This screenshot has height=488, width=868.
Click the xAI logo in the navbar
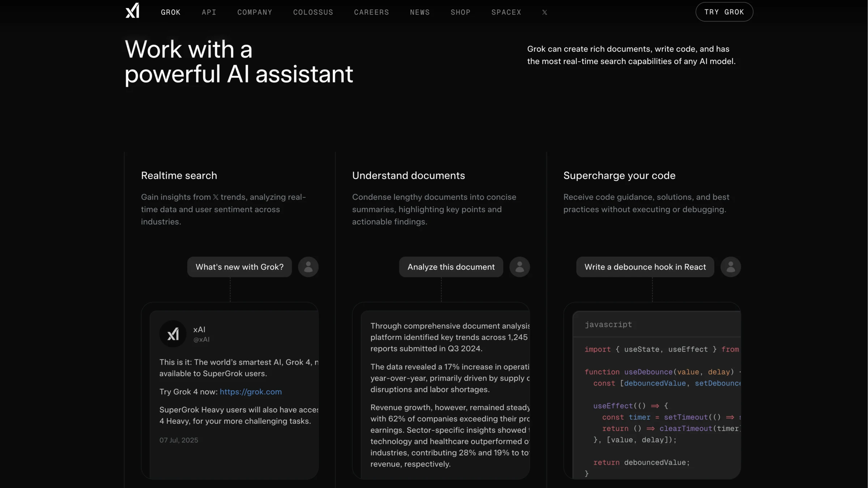[x=132, y=10]
